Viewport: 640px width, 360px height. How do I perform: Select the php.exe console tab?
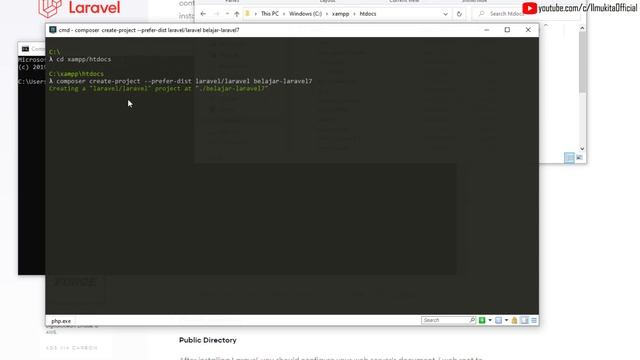coord(61,321)
